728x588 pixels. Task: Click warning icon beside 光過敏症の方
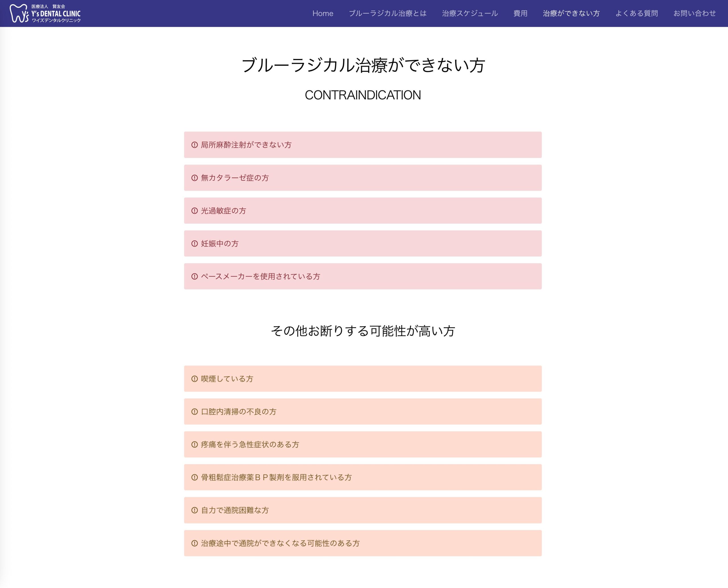[x=194, y=211]
